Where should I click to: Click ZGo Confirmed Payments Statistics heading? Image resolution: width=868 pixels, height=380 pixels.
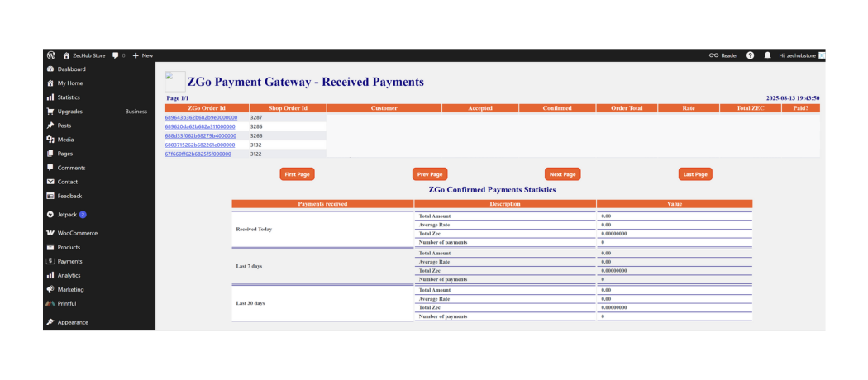pyautogui.click(x=492, y=190)
